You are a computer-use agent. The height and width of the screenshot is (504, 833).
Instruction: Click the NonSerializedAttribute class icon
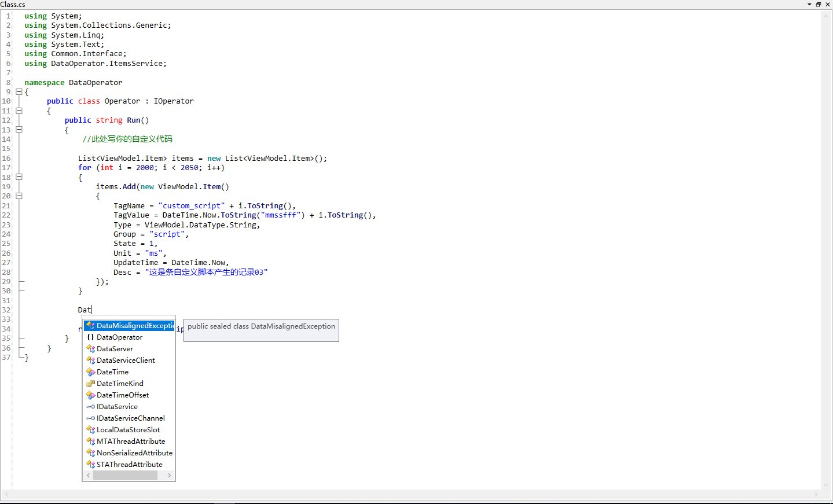90,453
